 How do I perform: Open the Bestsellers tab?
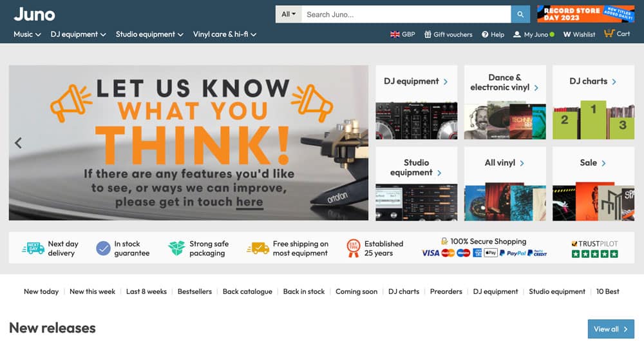pyautogui.click(x=194, y=291)
